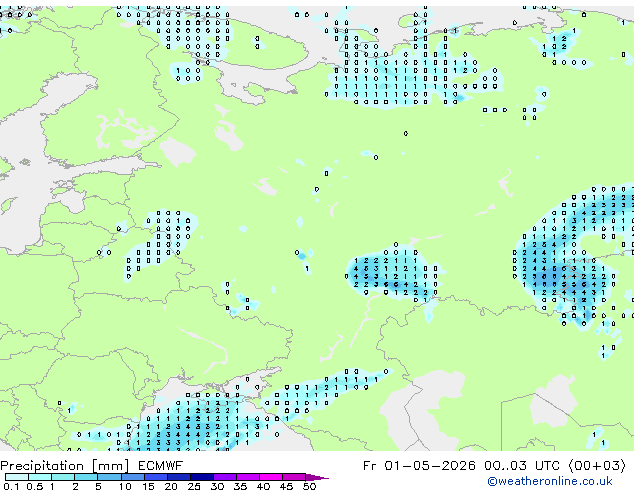Click the legend label '0.1'
The image size is (634, 490).
[12, 486]
